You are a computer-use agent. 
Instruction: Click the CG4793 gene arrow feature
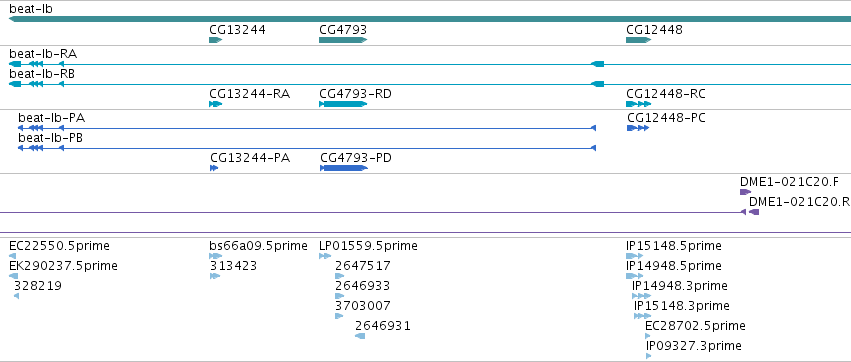click(x=343, y=40)
